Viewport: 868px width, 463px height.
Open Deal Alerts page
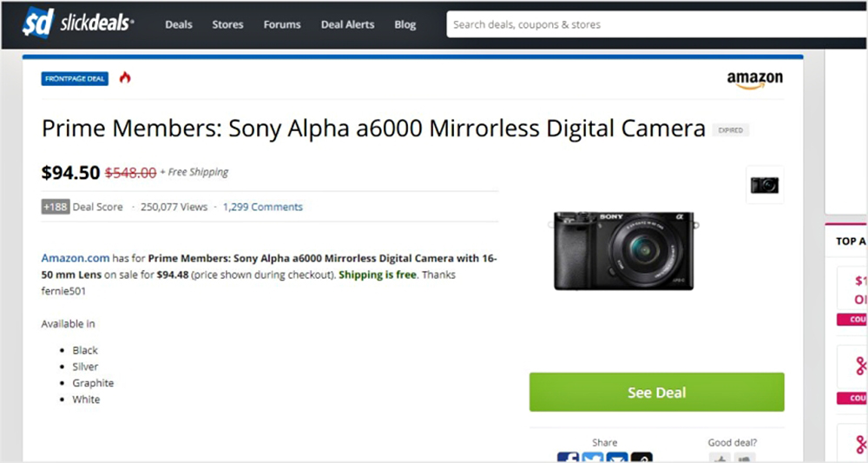click(x=347, y=24)
